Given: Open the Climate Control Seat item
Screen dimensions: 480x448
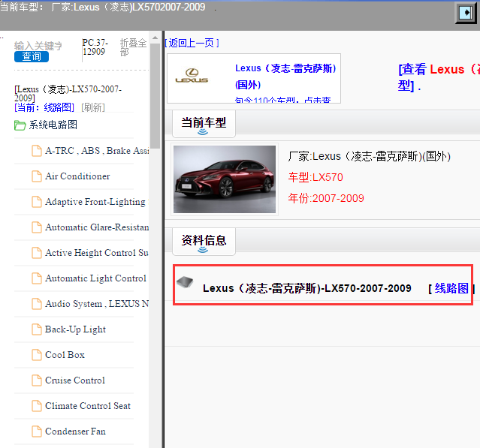Looking at the screenshot, I should (88, 406).
